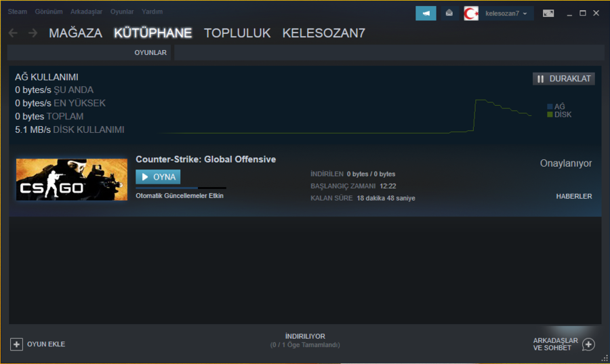Click the Counter-Strike: Global Offensive title
The image size is (610, 364).
pos(206,159)
